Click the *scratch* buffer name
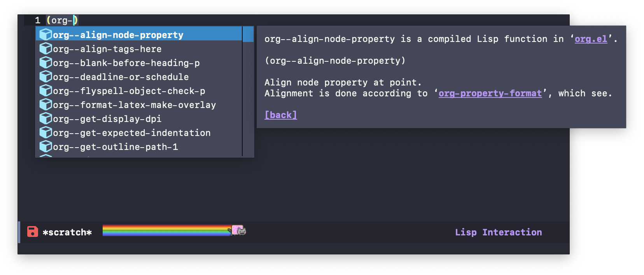Screen dimensions: 644x275 click(67, 232)
